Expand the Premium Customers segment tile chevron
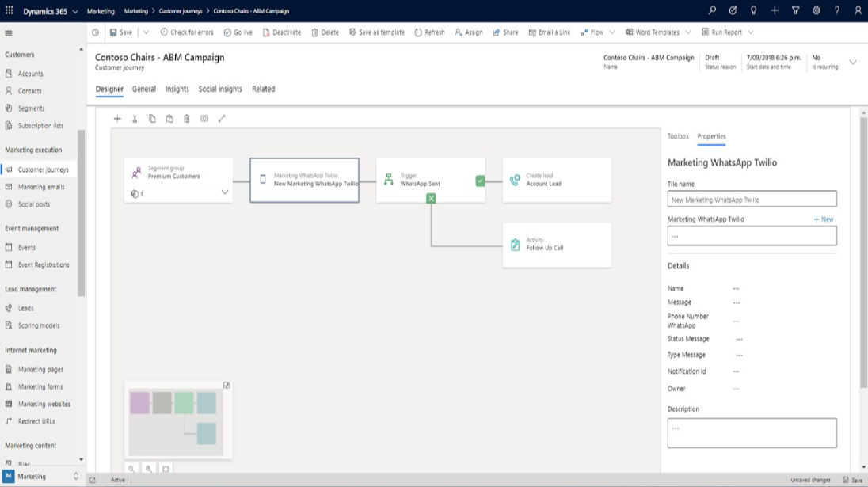The width and height of the screenshot is (868, 487). click(x=225, y=192)
